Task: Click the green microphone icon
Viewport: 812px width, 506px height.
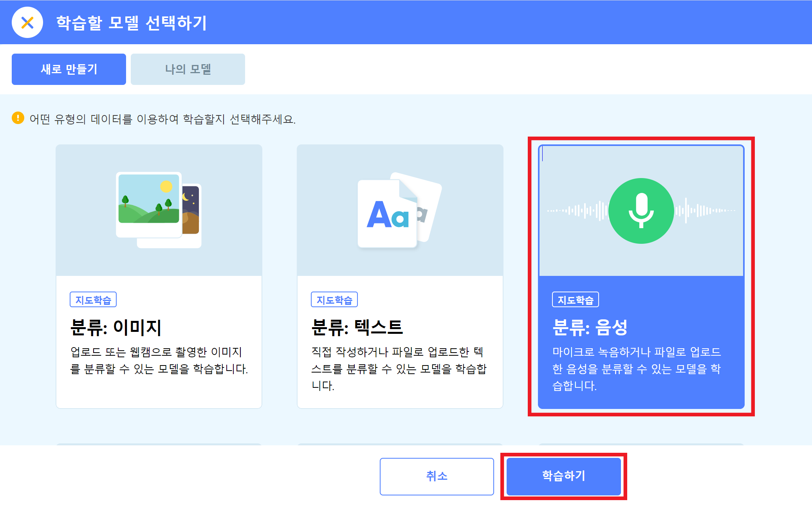Action: click(641, 211)
